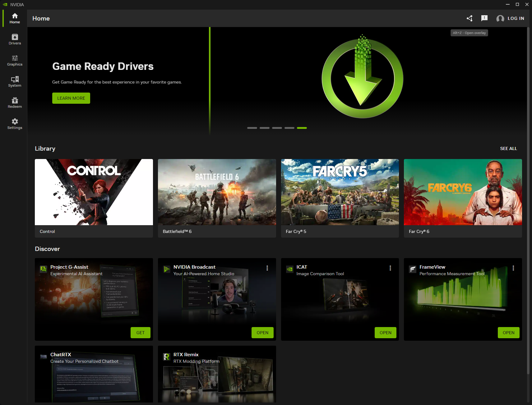Viewport: 532px width, 405px height.
Task: Open the Far Cry 5 game thumbnail
Action: point(340,192)
